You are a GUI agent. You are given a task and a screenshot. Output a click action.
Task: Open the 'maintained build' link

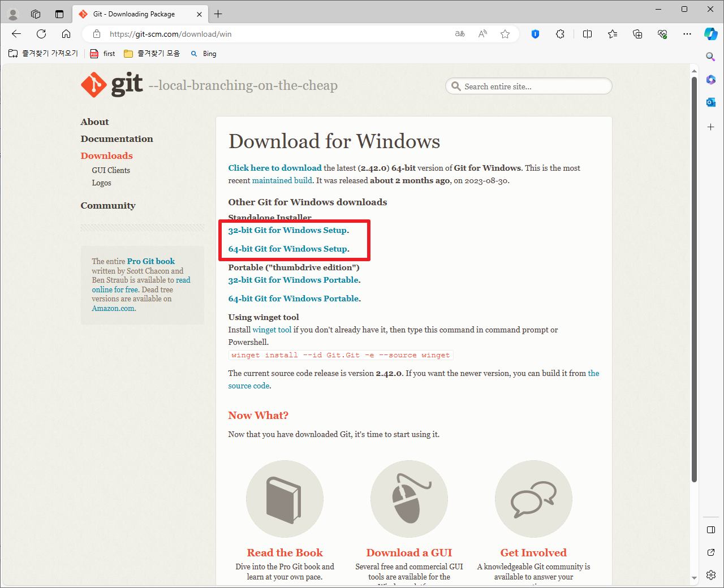282,180
